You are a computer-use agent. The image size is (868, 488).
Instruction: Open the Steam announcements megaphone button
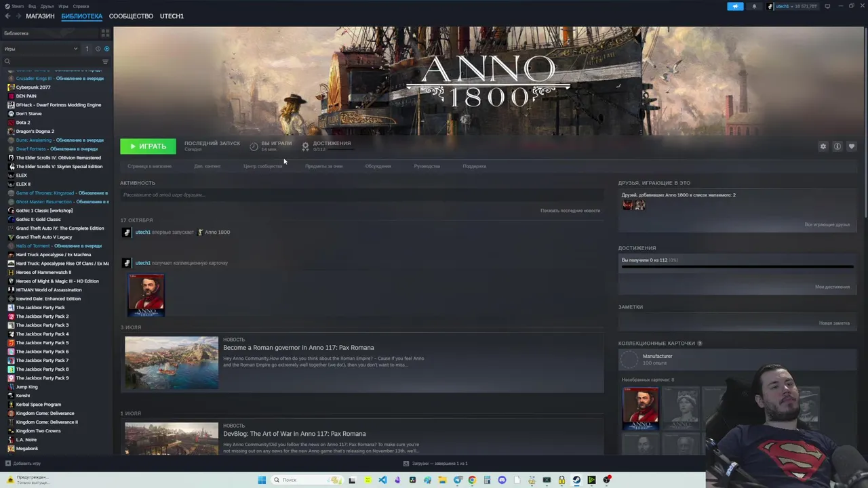pyautogui.click(x=736, y=6)
